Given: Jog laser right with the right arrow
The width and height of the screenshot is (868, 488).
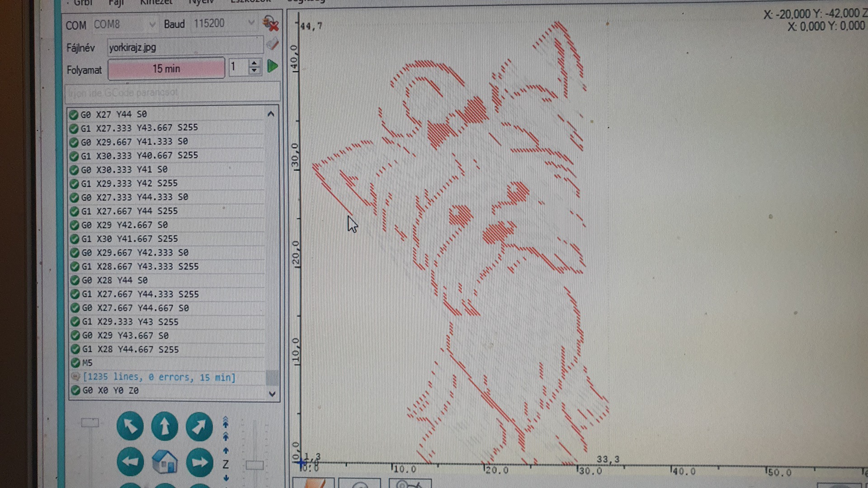Looking at the screenshot, I should [199, 462].
